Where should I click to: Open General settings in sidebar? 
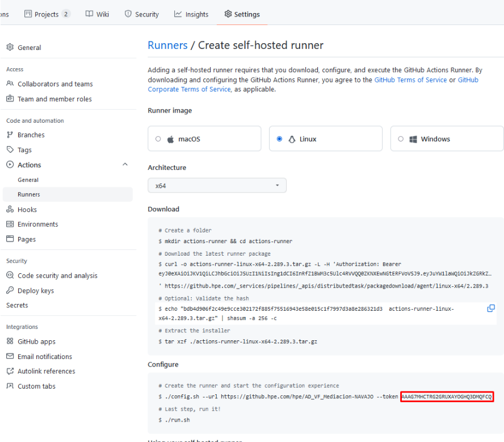click(x=30, y=48)
